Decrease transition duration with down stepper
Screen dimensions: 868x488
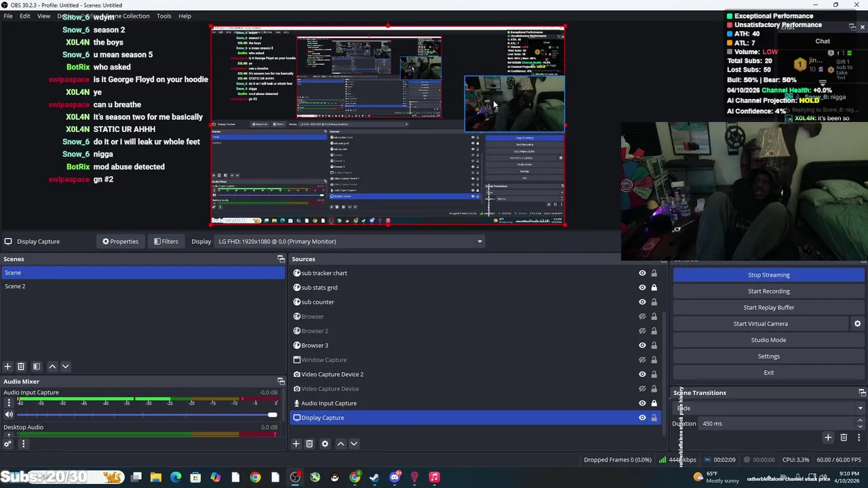point(860,427)
